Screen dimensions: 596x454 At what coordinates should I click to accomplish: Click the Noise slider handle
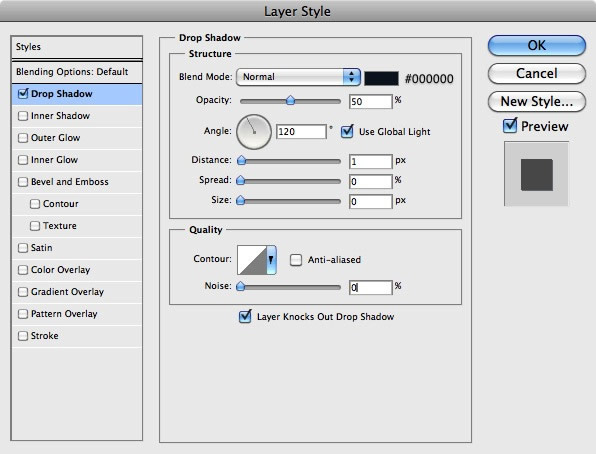click(240, 286)
